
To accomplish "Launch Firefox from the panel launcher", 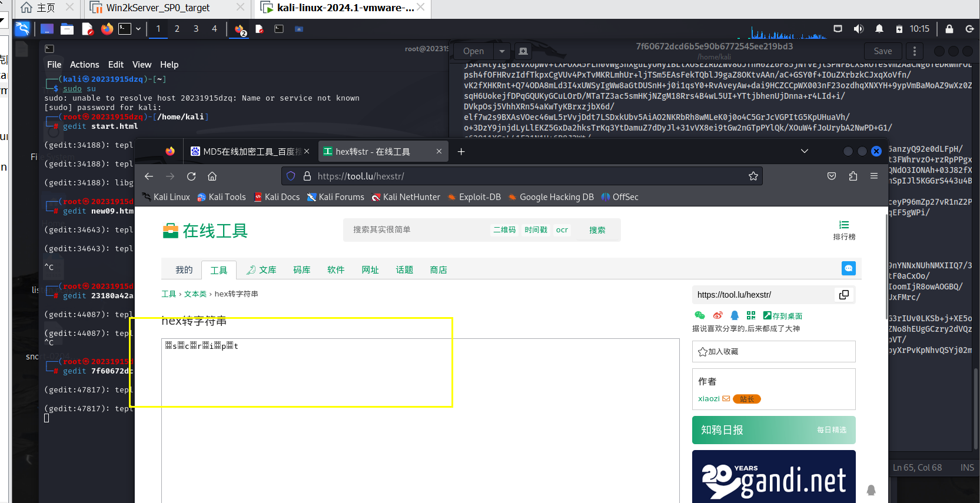I will pos(107,29).
